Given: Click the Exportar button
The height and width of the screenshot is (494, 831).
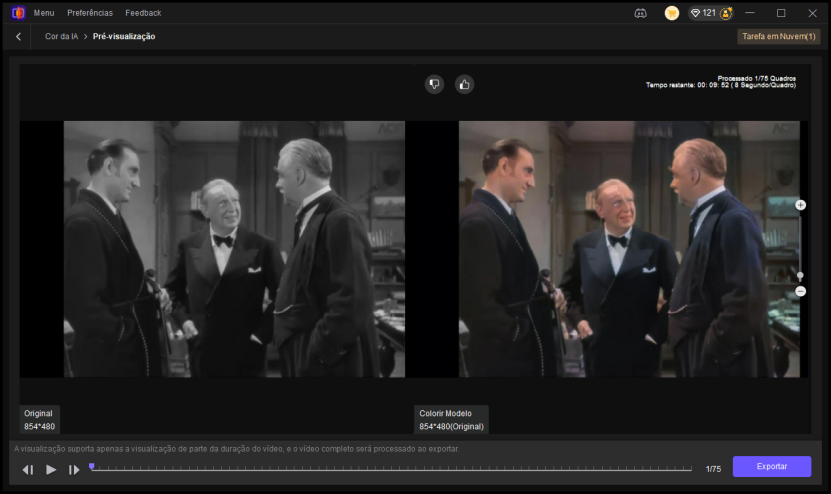Looking at the screenshot, I should coord(772,466).
